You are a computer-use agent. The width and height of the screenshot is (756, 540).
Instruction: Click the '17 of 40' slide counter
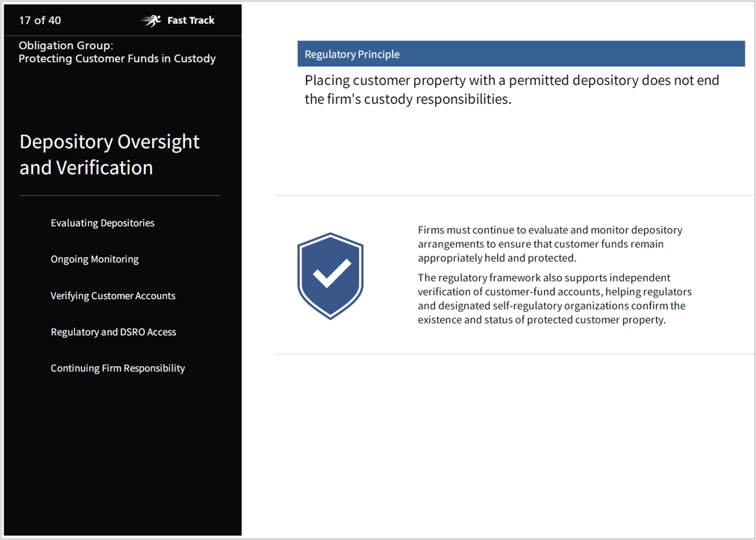(x=40, y=20)
